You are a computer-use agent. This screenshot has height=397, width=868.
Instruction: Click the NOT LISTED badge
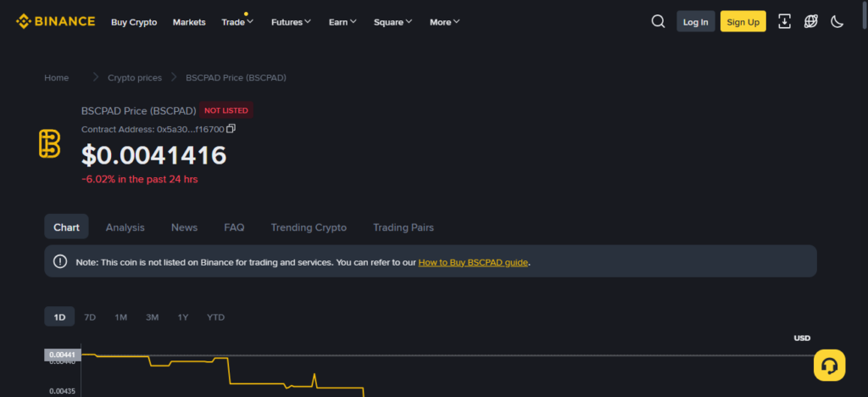(x=226, y=110)
